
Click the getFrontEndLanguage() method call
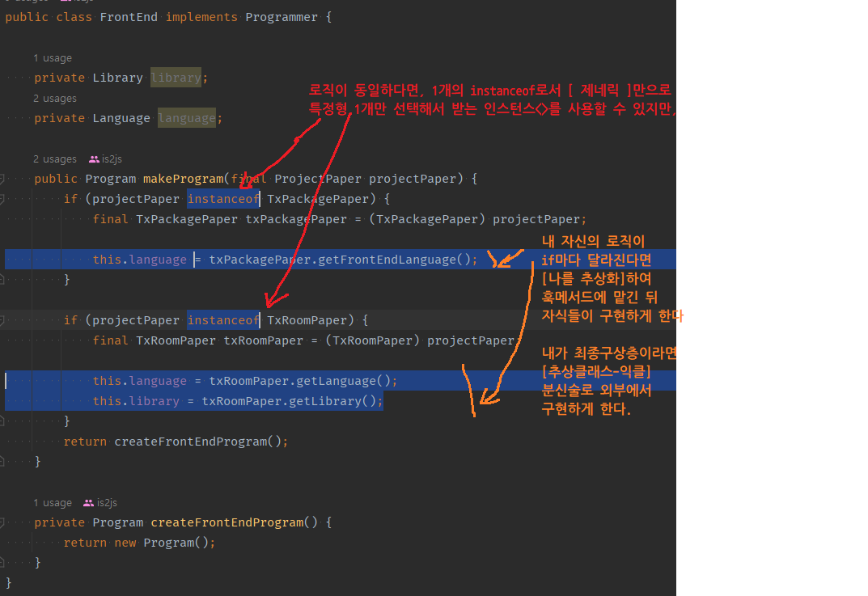[394, 260]
